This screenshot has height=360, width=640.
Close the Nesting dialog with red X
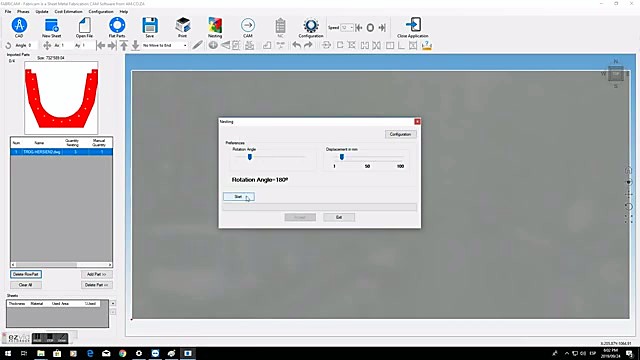coord(417,122)
